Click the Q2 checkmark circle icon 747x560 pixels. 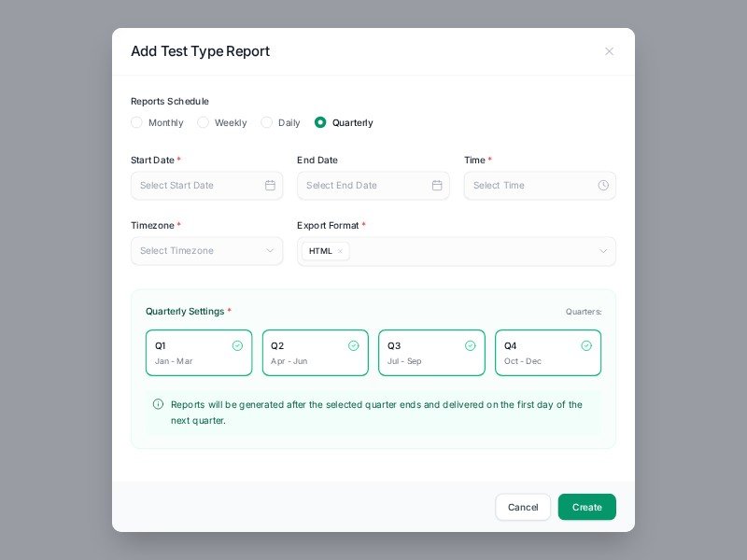tap(354, 345)
